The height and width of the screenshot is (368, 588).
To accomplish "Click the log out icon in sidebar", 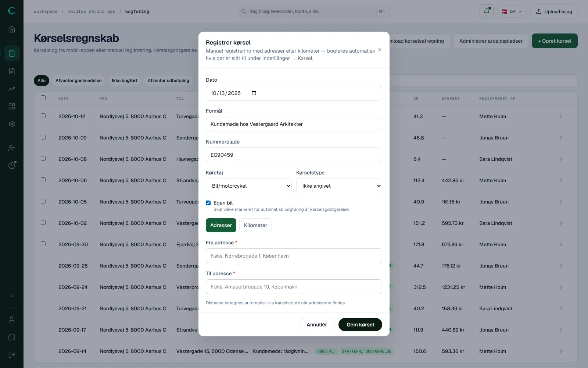I will [12, 355].
